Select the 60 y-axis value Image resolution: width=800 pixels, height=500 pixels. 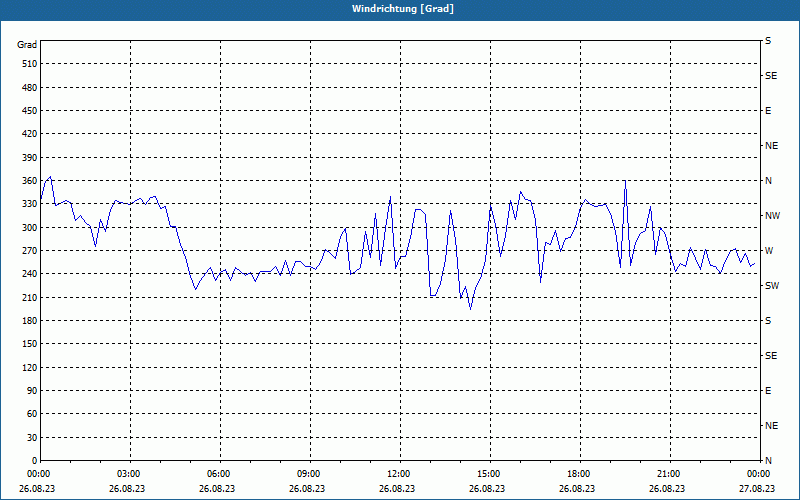pos(32,414)
